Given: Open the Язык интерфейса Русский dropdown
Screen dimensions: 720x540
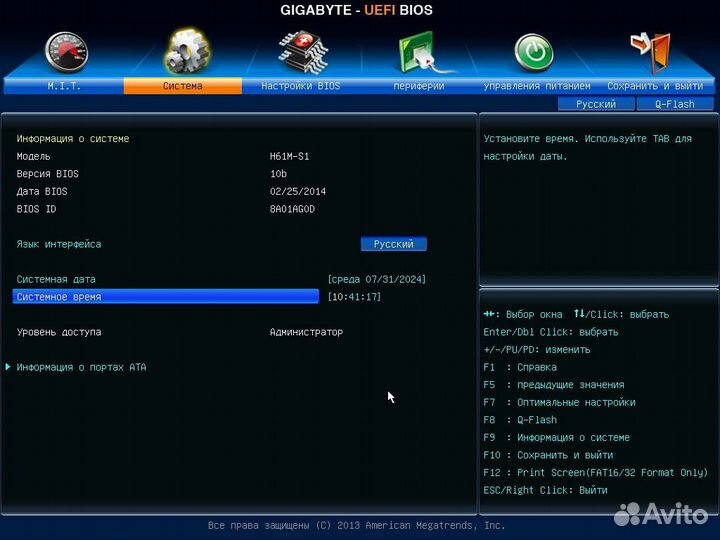Looking at the screenshot, I should 393,244.
